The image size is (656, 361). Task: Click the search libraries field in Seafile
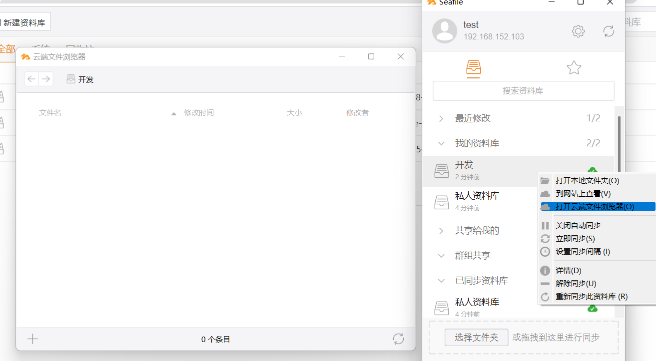[523, 91]
